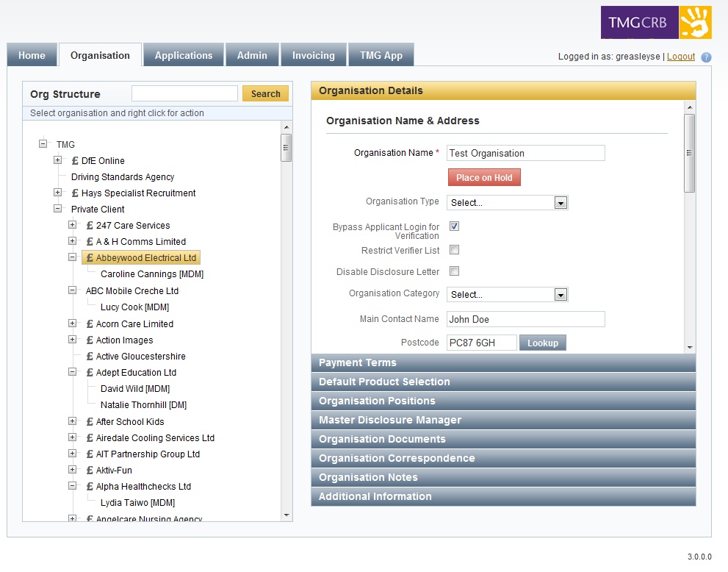The height and width of the screenshot is (572, 728).
Task: Collapse the Private Client node
Action: [x=57, y=208]
